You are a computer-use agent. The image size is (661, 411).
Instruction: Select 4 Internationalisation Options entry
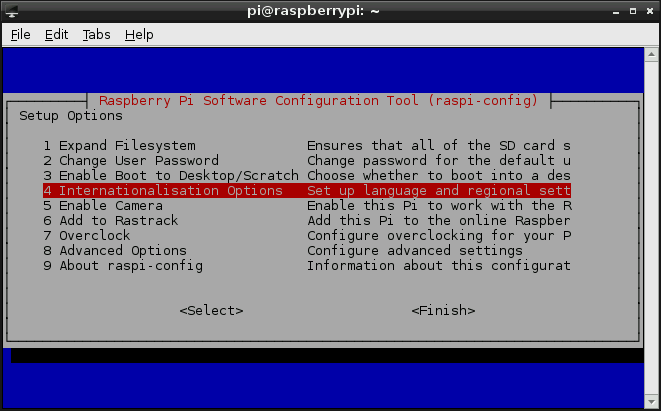tap(307, 191)
